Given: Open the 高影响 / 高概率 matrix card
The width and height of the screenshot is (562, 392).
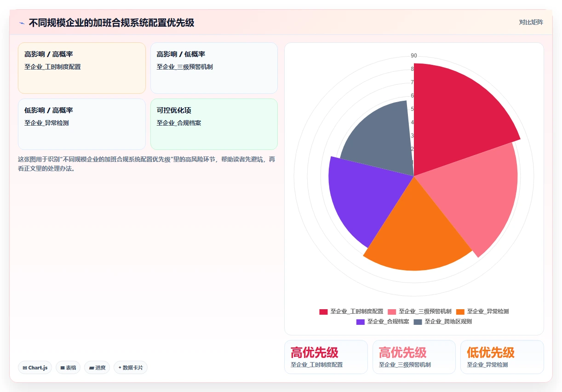Looking at the screenshot, I should coord(82,68).
